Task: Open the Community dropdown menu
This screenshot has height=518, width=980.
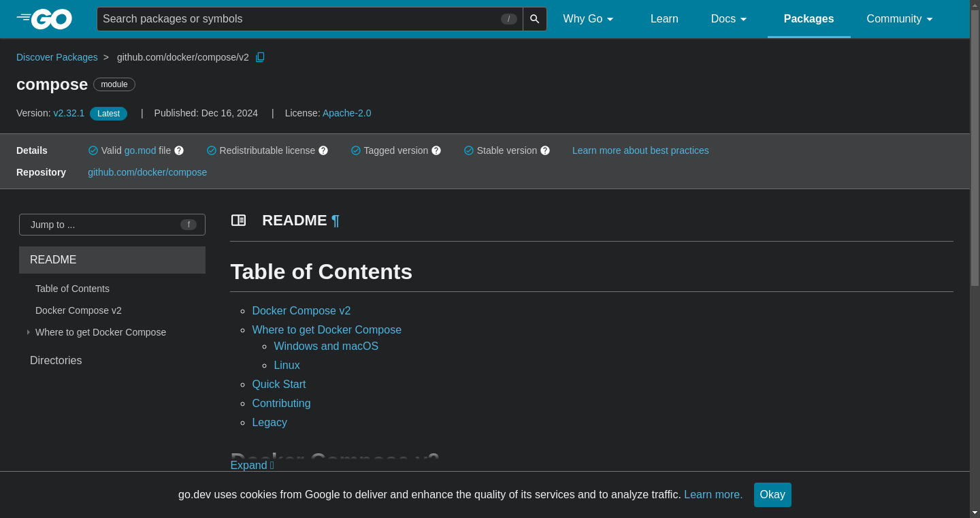Action: [900, 19]
